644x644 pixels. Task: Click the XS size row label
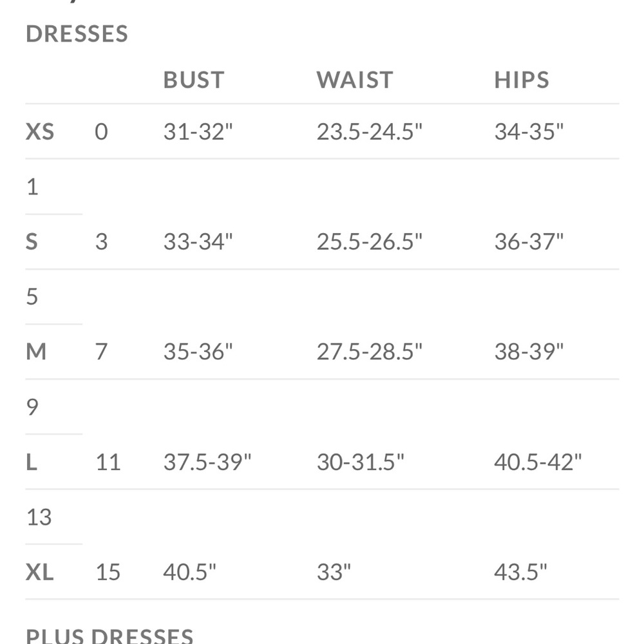(x=40, y=132)
